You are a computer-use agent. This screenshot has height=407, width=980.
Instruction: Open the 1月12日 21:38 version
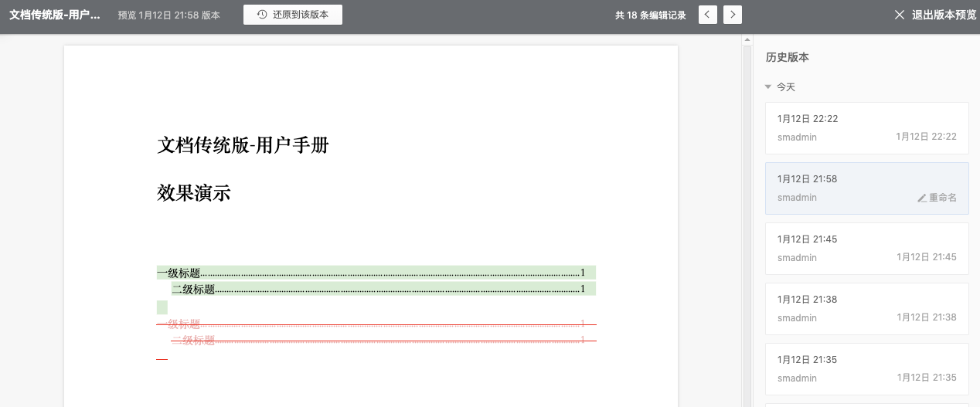tap(866, 308)
